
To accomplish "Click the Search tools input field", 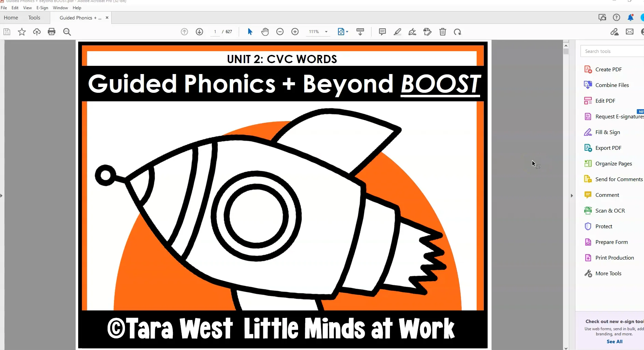I will (611, 51).
